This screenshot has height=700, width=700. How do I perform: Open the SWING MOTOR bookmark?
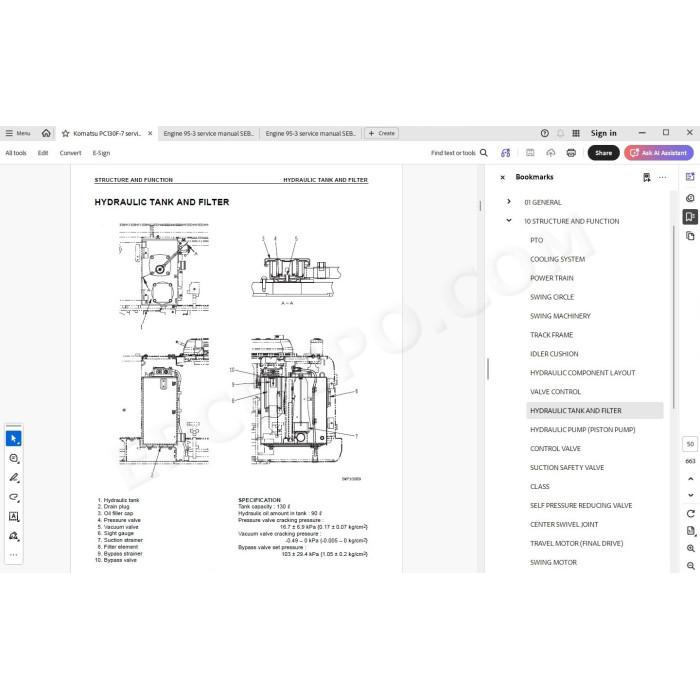click(x=553, y=562)
